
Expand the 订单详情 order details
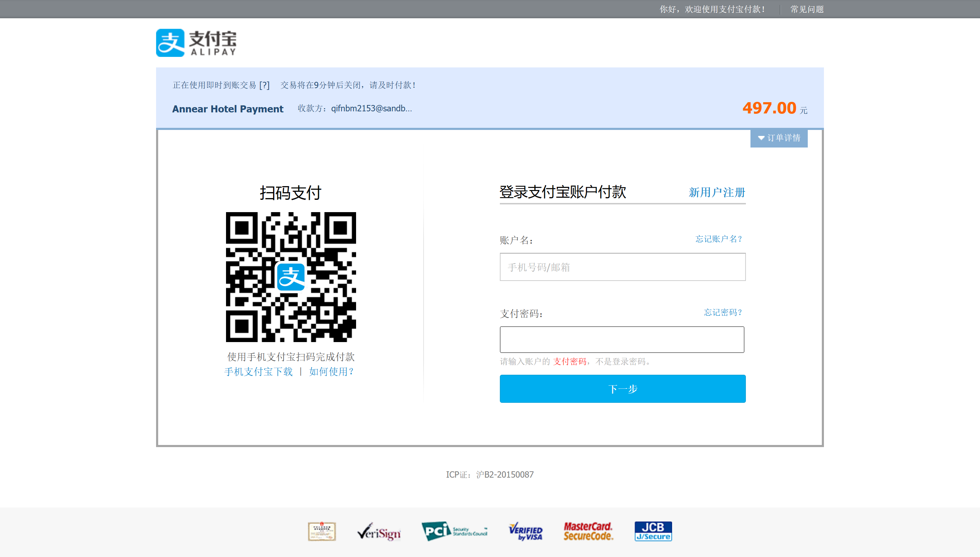pos(779,138)
